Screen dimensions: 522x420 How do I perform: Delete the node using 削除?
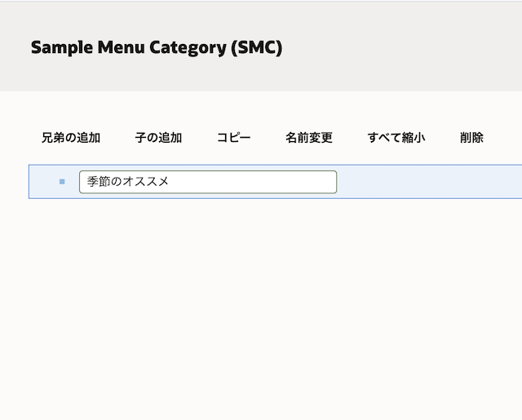click(x=471, y=138)
